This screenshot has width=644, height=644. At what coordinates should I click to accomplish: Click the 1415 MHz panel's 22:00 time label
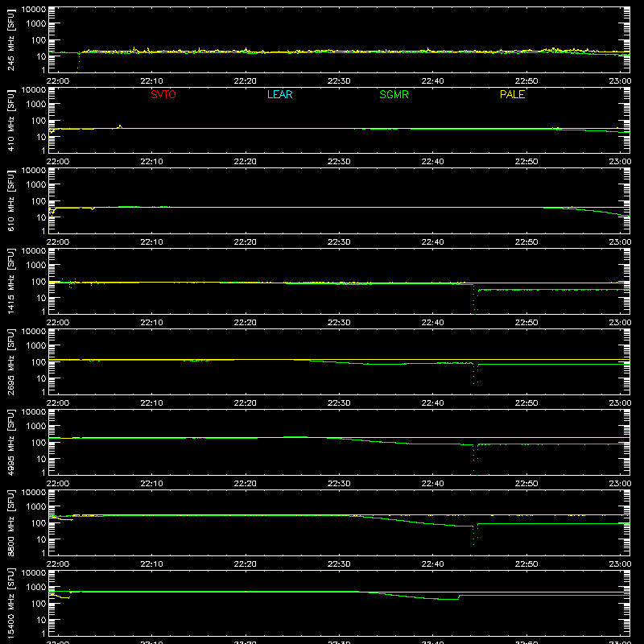(x=58, y=323)
